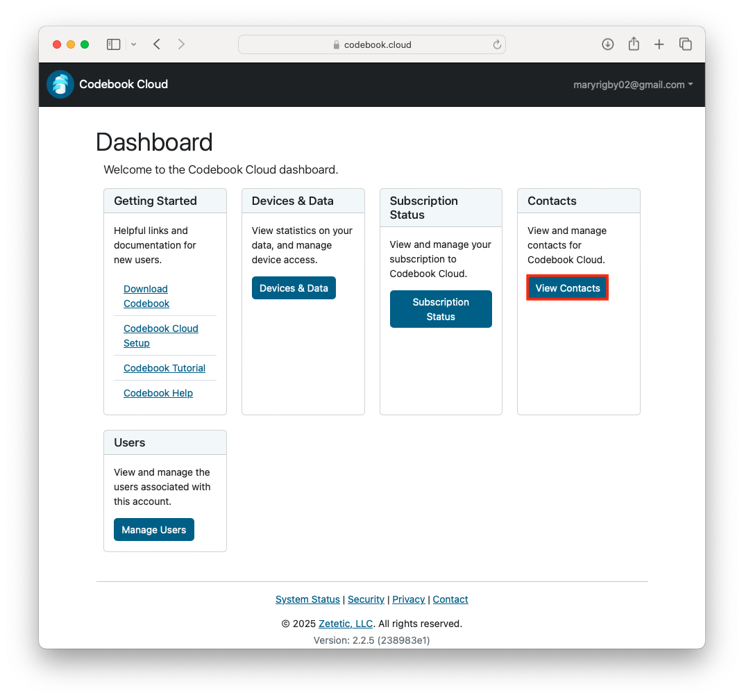Click the Codebook Cloud logo icon
744x700 pixels.
pos(60,84)
